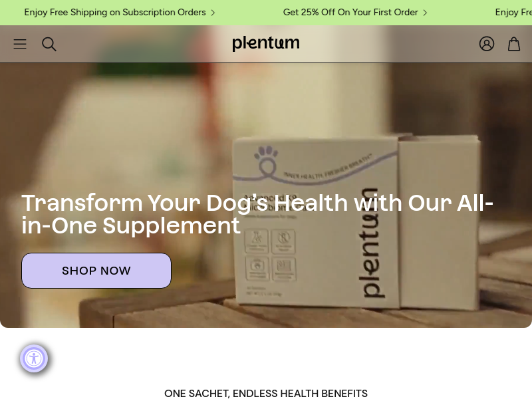Image resolution: width=532 pixels, height=399 pixels.
Task: Click chevron after 25% Off announcement
Action: [425, 13]
